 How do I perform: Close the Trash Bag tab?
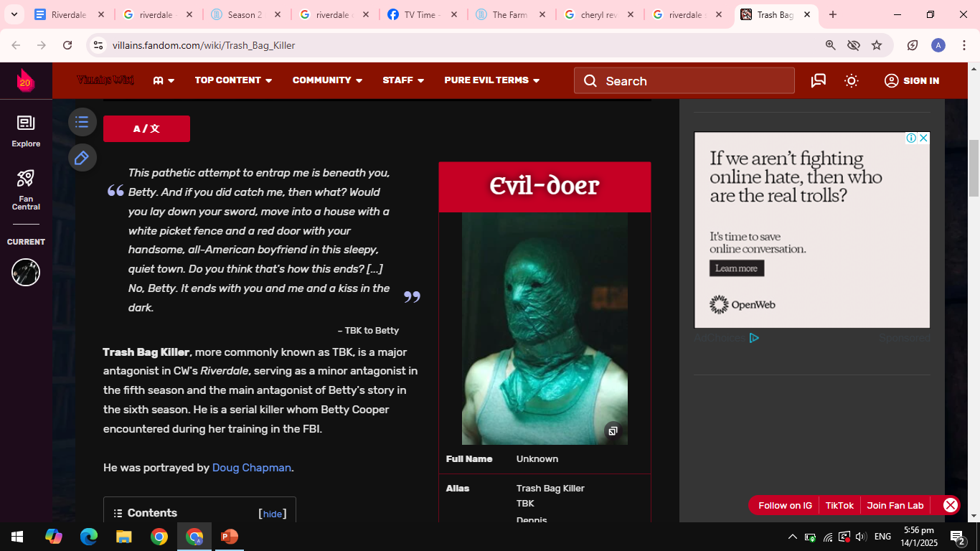click(807, 14)
